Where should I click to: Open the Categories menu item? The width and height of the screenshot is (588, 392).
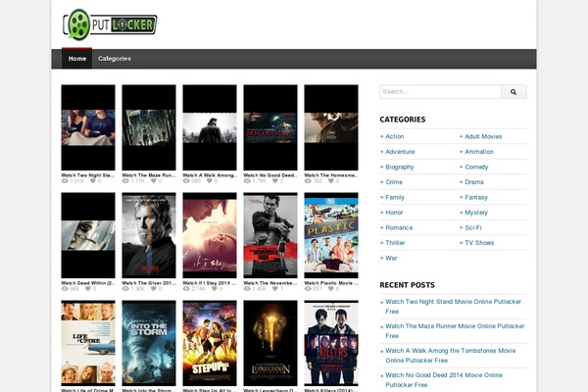[x=115, y=59]
